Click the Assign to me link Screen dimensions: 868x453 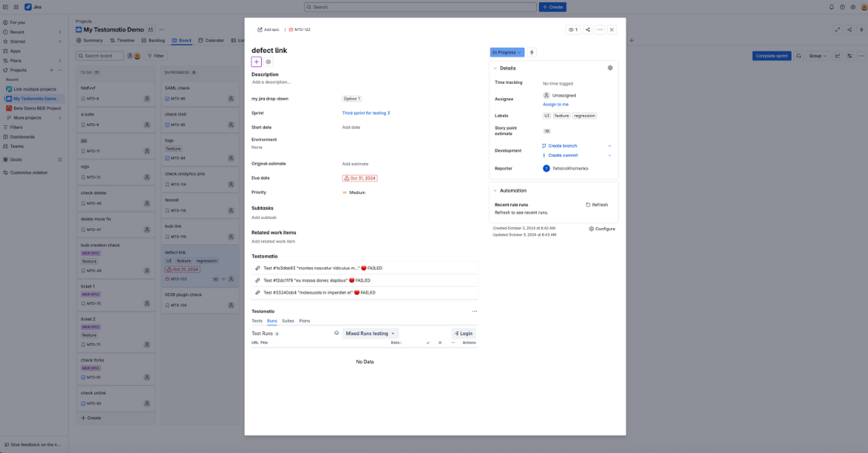click(x=556, y=104)
